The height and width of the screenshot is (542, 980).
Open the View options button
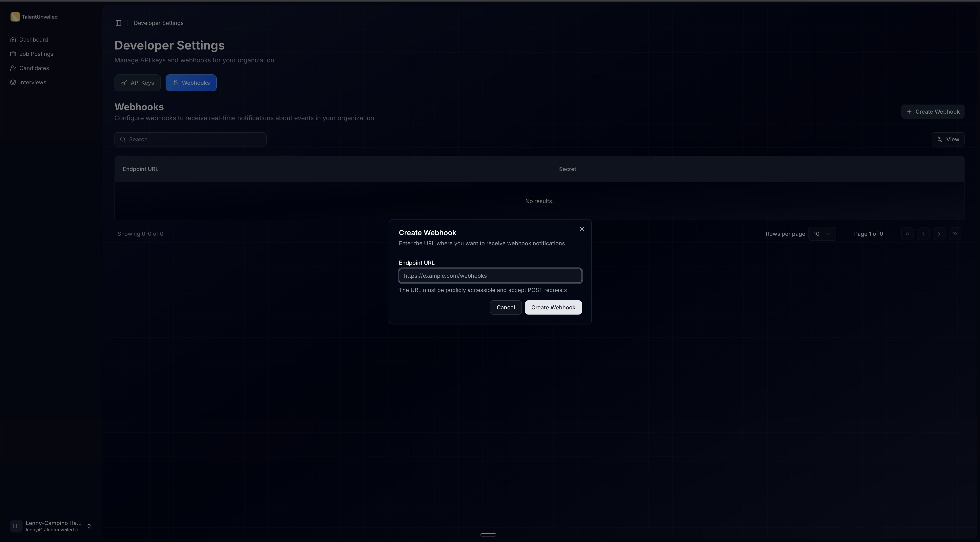948,140
